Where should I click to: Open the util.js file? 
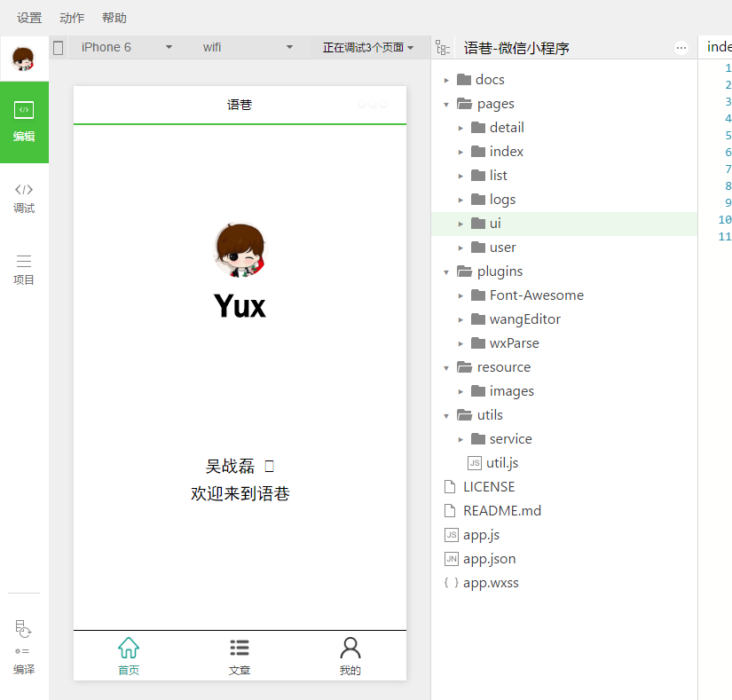564,463
